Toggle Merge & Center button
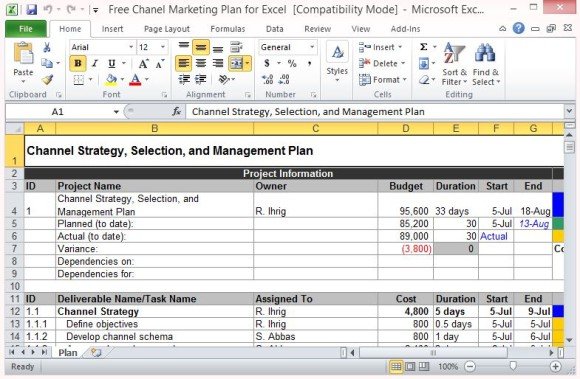The height and width of the screenshot is (379, 580). click(x=236, y=64)
